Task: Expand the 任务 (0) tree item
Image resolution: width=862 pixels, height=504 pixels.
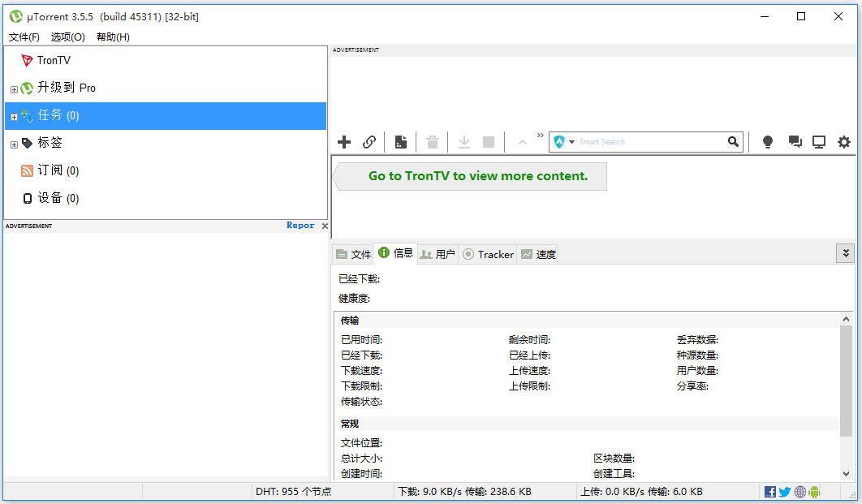Action: (x=13, y=115)
